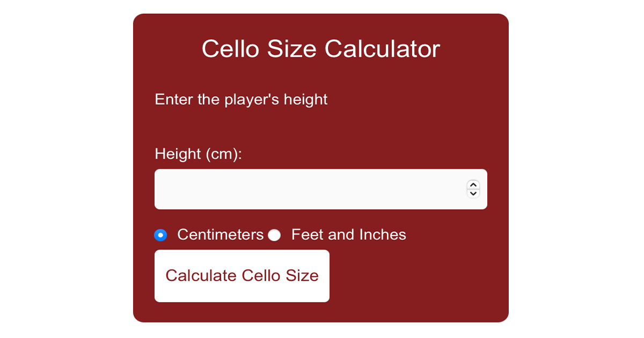
Task: Click the Cello Size Calculator title
Action: click(321, 48)
